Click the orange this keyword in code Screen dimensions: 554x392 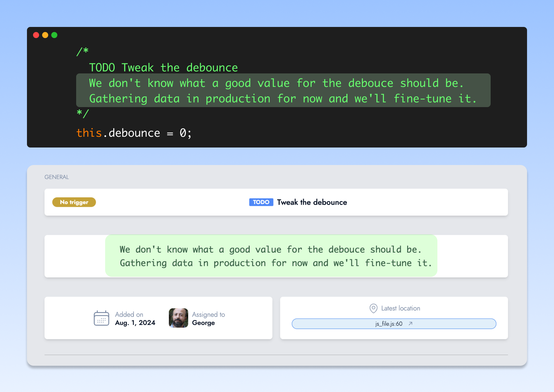coord(89,133)
